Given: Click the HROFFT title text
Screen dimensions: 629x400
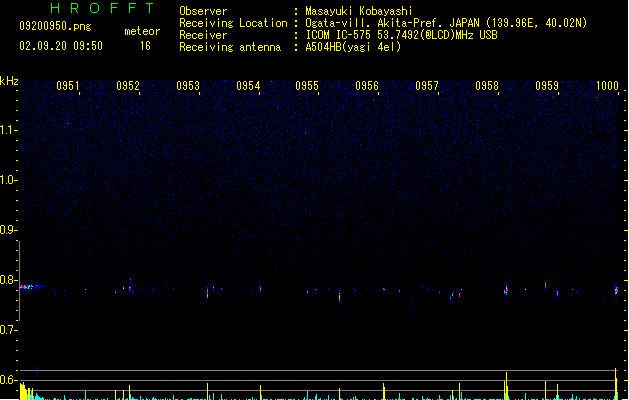Looking at the screenshot, I should (102, 8).
